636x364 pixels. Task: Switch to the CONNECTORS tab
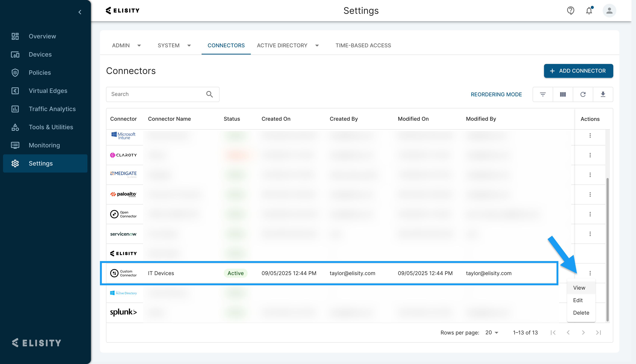click(226, 45)
